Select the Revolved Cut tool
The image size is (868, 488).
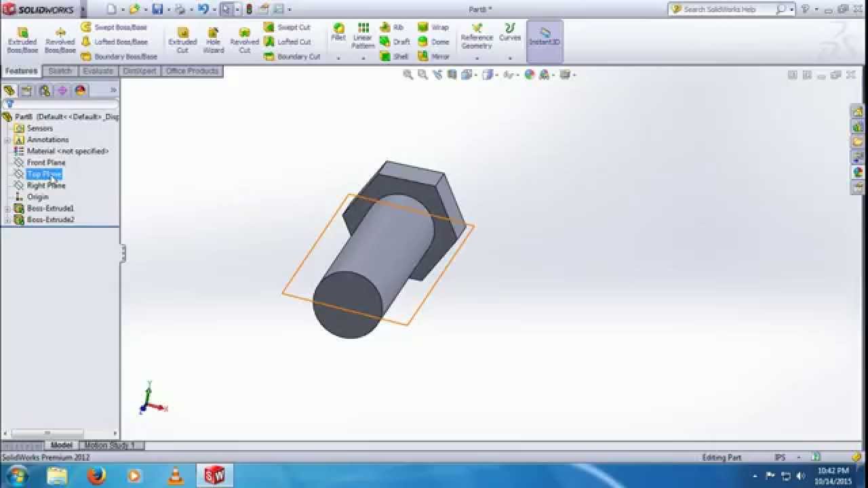point(244,41)
